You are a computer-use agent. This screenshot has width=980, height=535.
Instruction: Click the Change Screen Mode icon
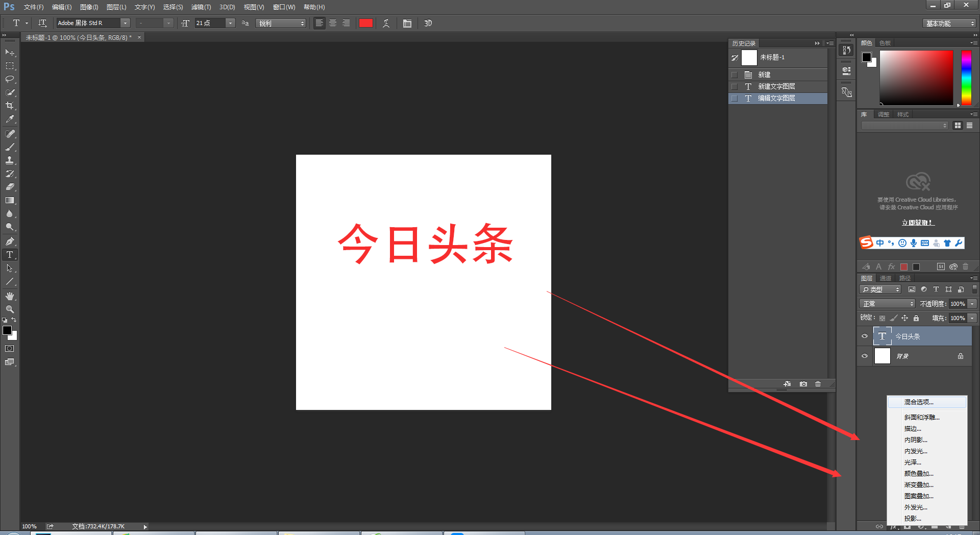pyautogui.click(x=10, y=362)
